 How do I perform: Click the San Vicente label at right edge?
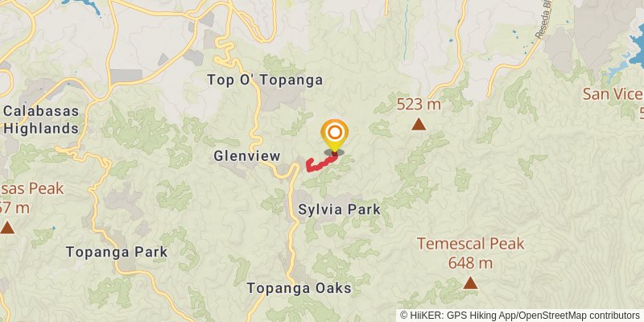[613, 94]
